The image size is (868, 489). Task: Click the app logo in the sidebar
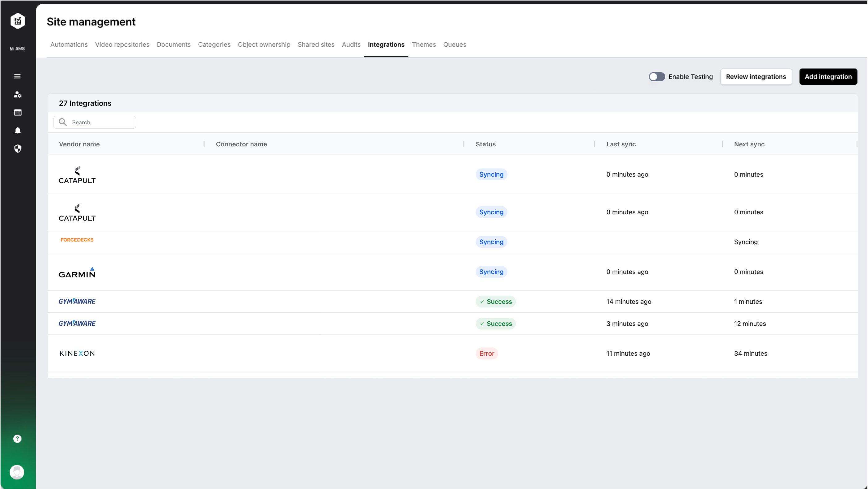click(x=18, y=21)
